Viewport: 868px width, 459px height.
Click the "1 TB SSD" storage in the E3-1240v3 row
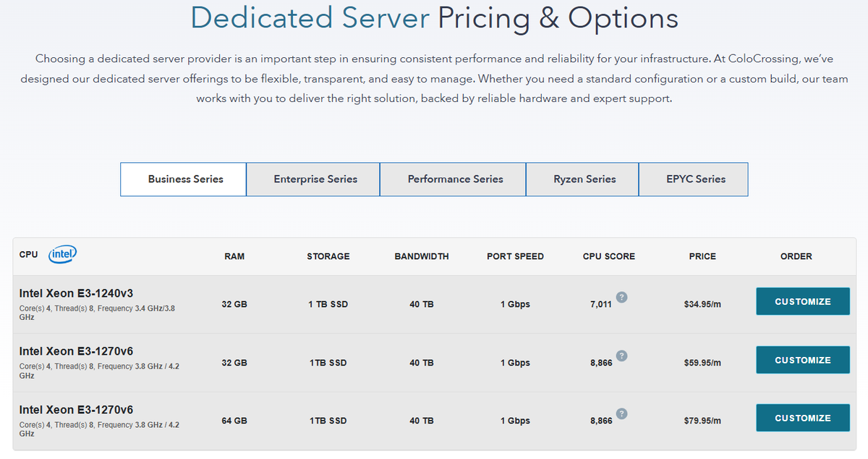[328, 304]
